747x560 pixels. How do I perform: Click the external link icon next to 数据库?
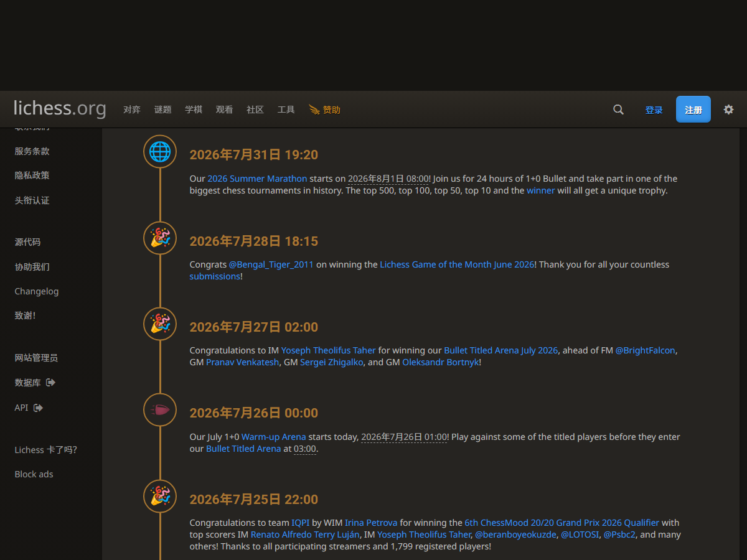click(x=51, y=382)
